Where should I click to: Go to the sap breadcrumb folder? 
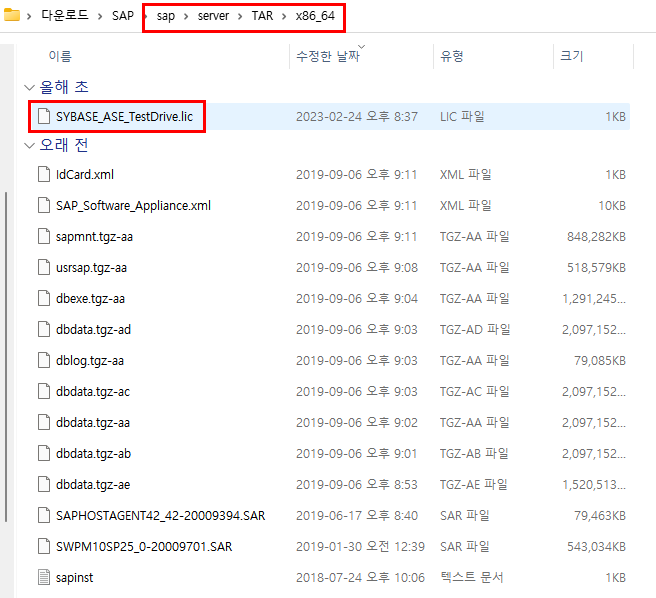(x=166, y=16)
